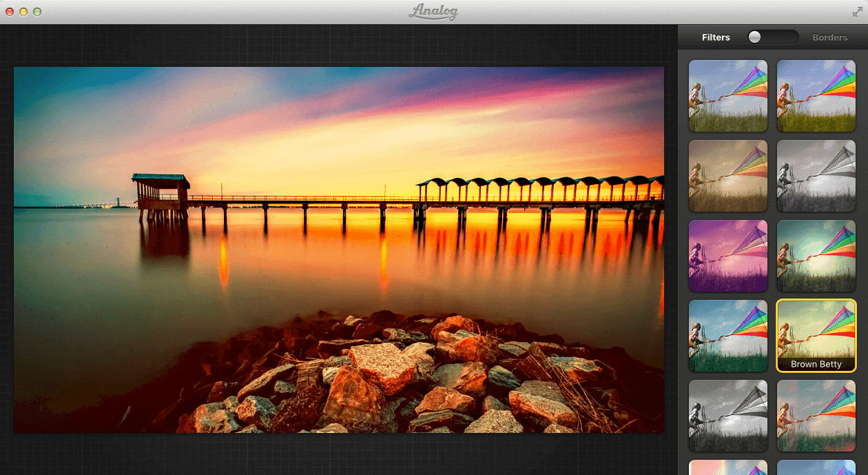Choose the sepia-toned kite filter thumbnail
The width and height of the screenshot is (868, 475).
[x=728, y=176]
